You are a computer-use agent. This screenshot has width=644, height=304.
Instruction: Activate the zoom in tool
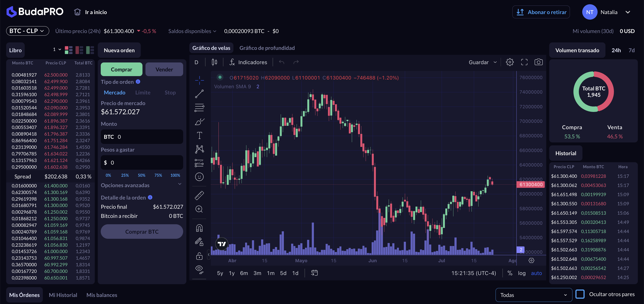click(199, 209)
